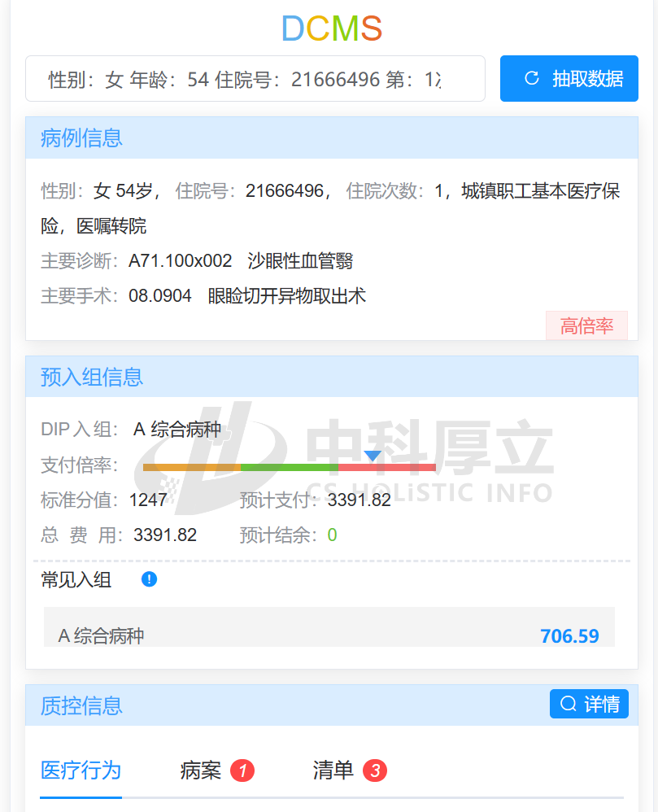Click the 医嘱转院 discharge text
The height and width of the screenshot is (812, 658).
111,226
